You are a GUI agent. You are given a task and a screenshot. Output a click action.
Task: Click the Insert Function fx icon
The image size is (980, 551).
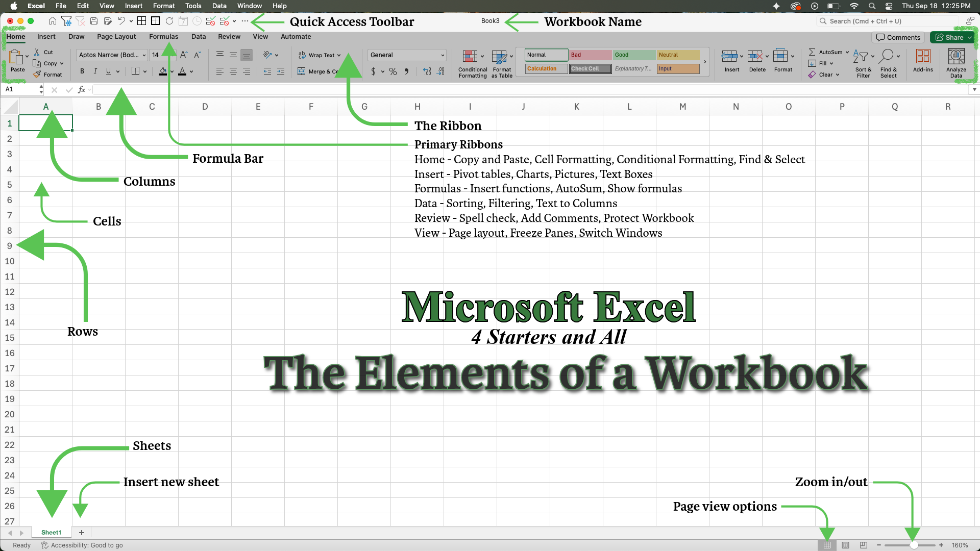pos(81,90)
